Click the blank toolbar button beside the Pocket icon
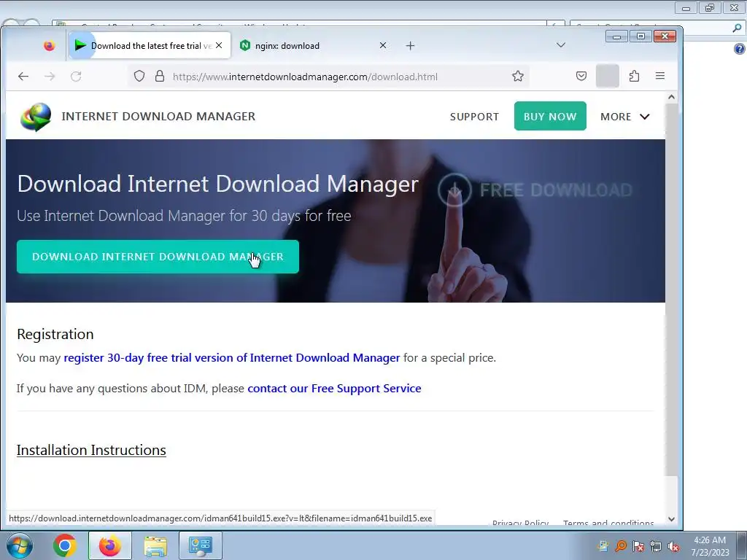This screenshot has height=560, width=747. [608, 76]
